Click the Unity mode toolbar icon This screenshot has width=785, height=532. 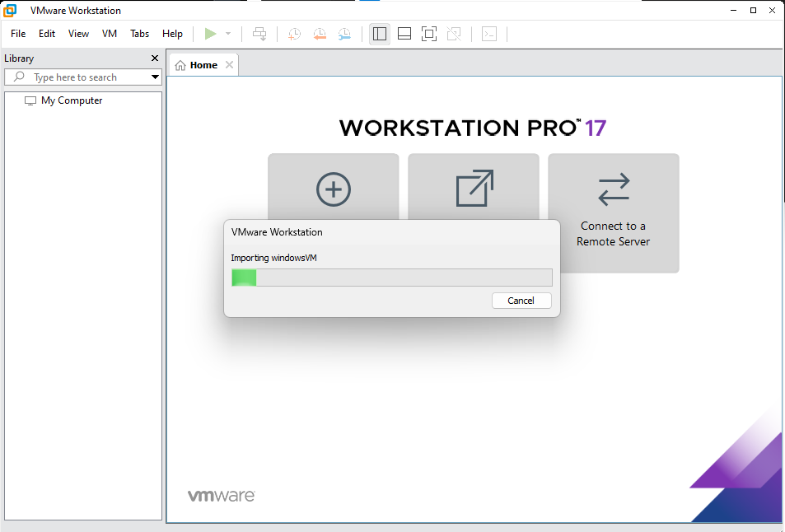(x=454, y=34)
